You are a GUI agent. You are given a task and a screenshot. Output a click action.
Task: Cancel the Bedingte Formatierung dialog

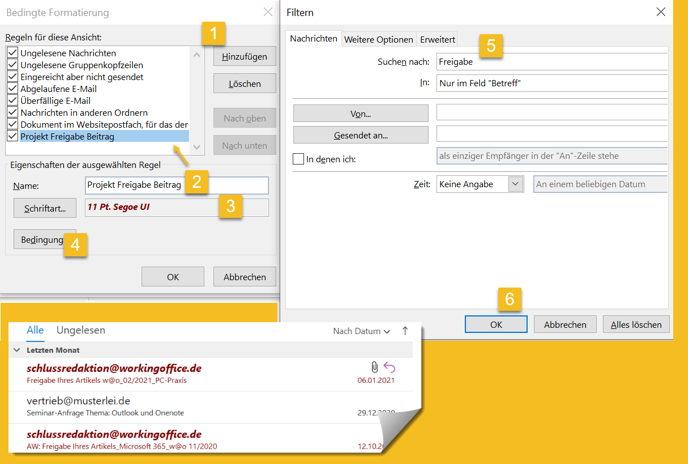[244, 277]
